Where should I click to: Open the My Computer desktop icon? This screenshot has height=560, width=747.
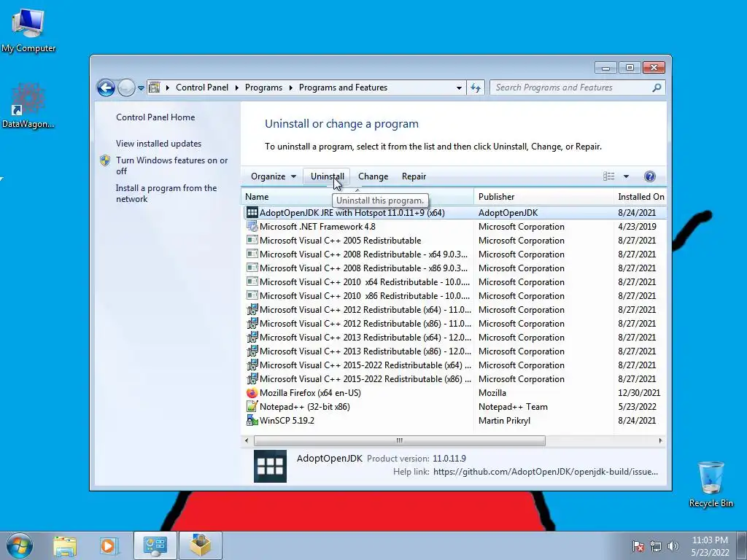(28, 31)
